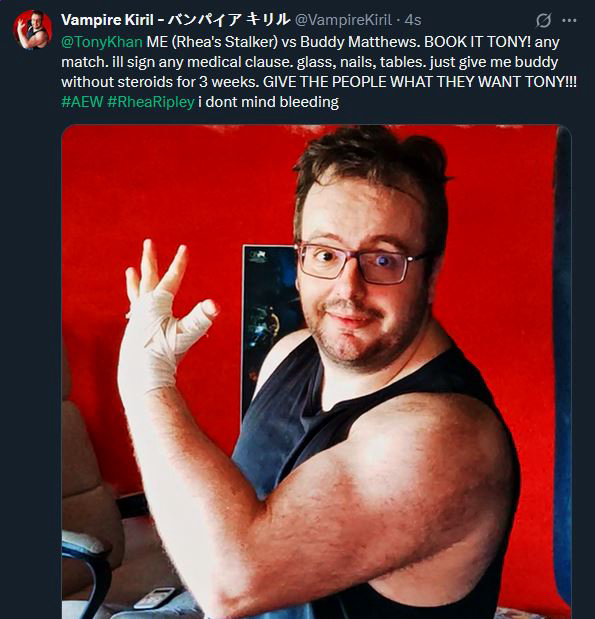Open the #AEW hashtag
The width and height of the screenshot is (595, 619).
pyautogui.click(x=82, y=102)
